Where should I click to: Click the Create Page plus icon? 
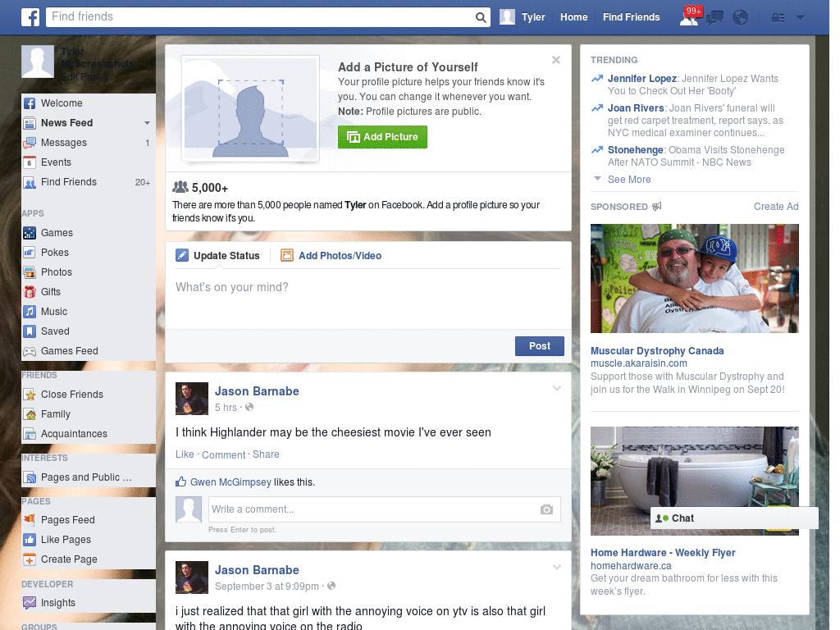pos(30,559)
